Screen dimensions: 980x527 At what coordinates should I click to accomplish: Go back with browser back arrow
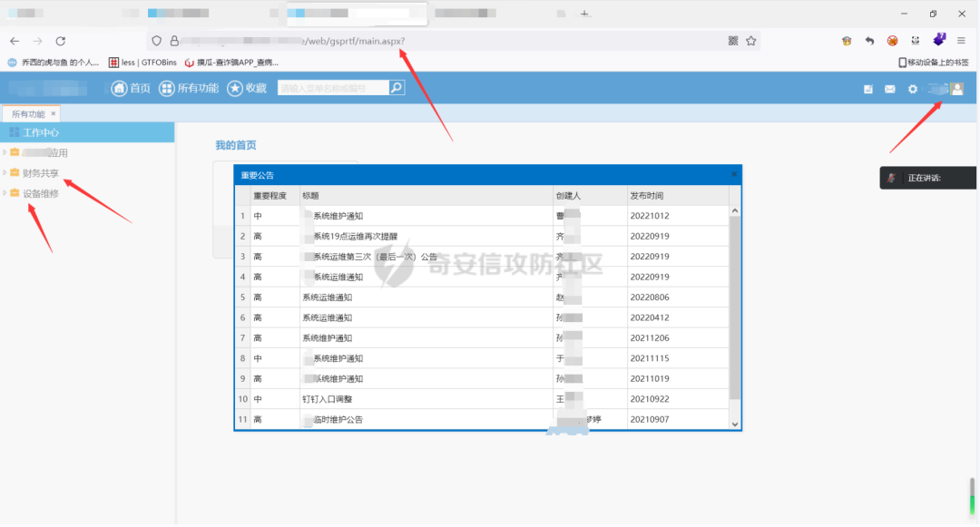[x=15, y=41]
